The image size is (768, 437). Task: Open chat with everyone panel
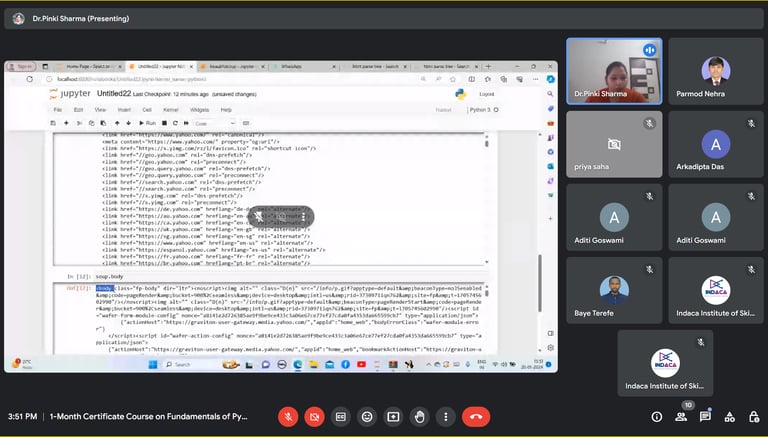click(x=705, y=417)
